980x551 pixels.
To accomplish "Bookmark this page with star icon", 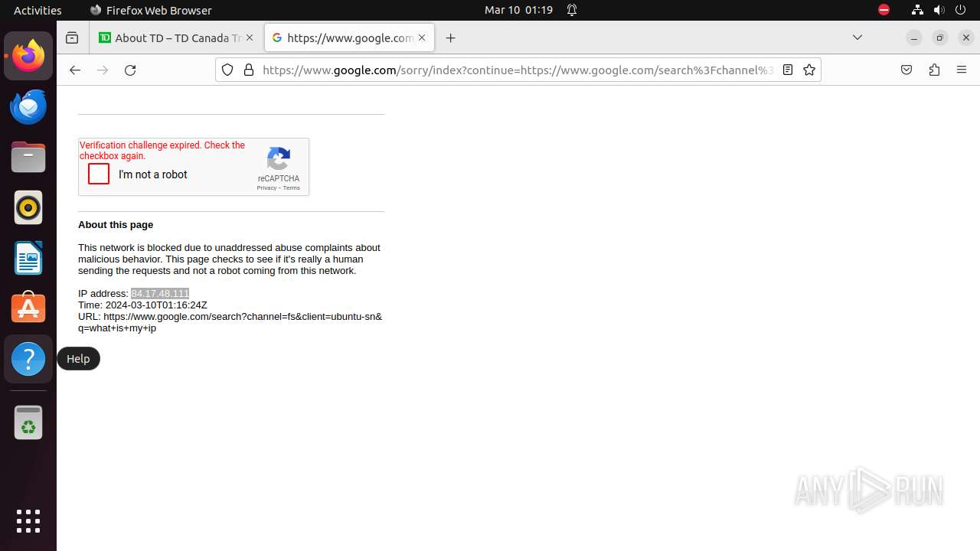I will tap(809, 70).
